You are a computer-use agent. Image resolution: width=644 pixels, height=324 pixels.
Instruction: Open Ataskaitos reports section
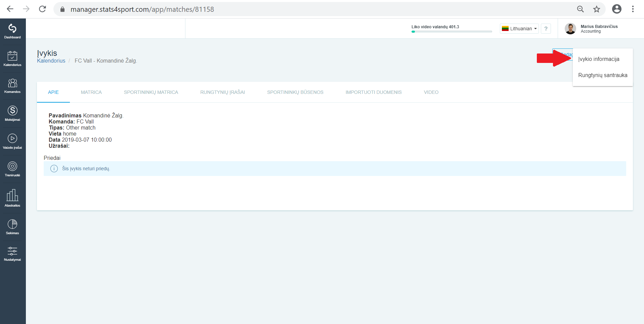coord(12,198)
